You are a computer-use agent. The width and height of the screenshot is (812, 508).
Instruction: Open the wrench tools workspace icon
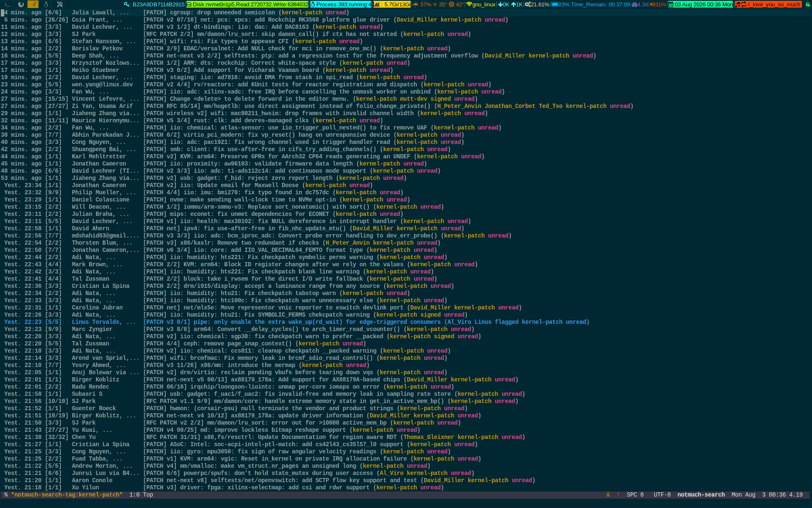click(x=60, y=4)
